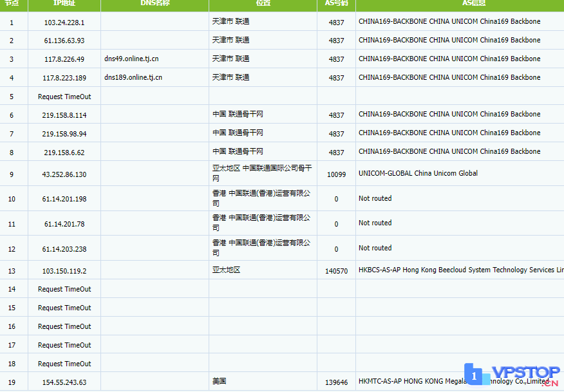This screenshot has width=564, height=392.
Task: Select Request TimeOut in node 14 row
Action: coord(64,289)
